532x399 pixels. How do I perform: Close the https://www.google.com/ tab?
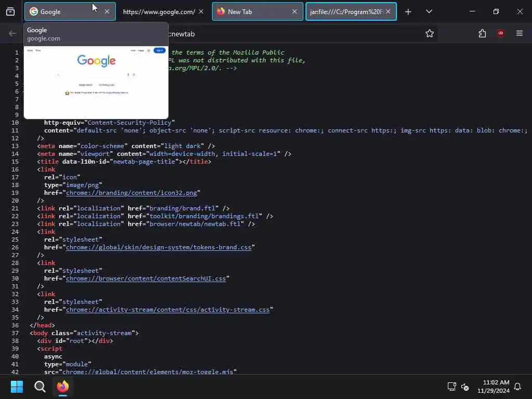point(201,11)
